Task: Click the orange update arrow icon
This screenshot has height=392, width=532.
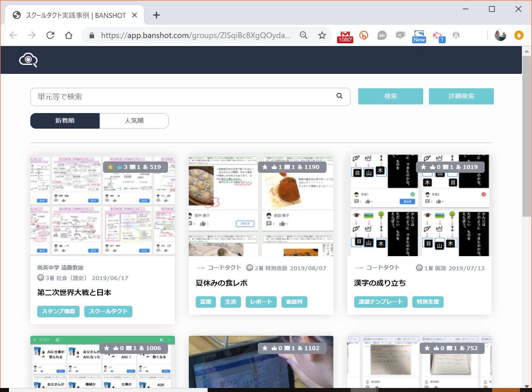Action: [x=519, y=35]
